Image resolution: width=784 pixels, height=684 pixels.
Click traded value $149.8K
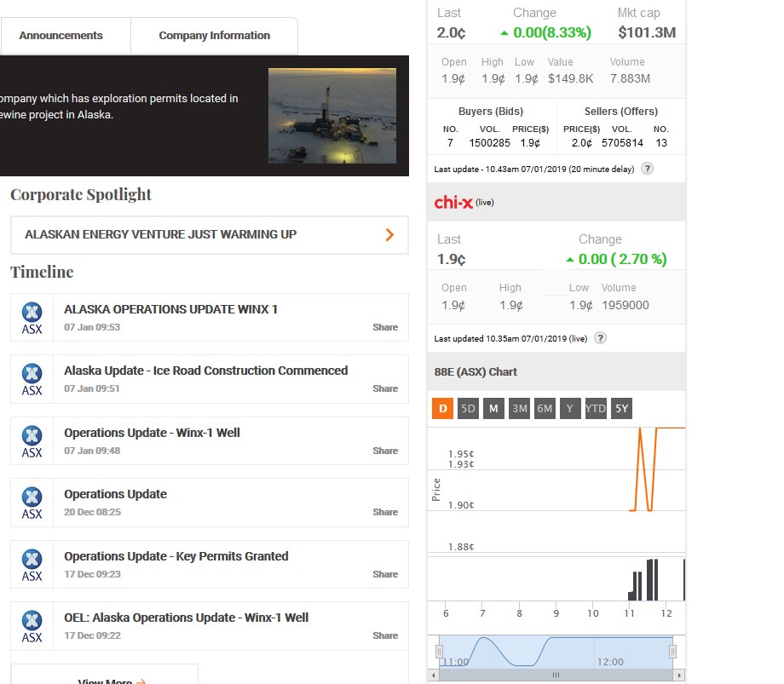pyautogui.click(x=570, y=78)
